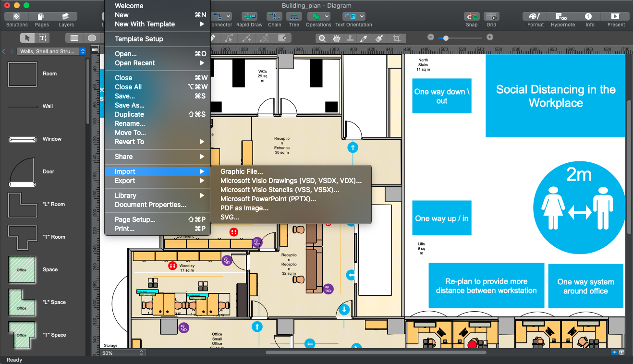Screen dimensions: 633x364
Task: Select the crop tool
Action: (397, 38)
